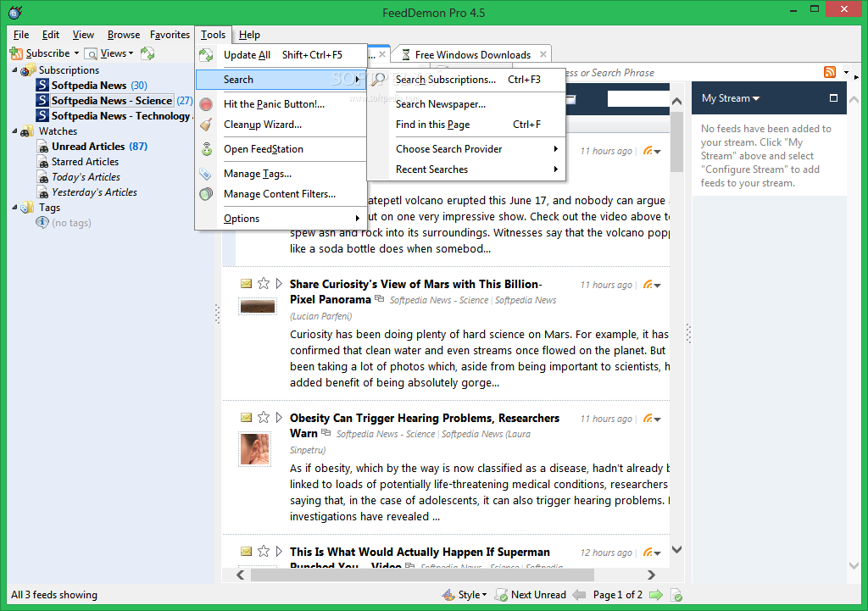Expand Recent Searches submenu

click(466, 169)
